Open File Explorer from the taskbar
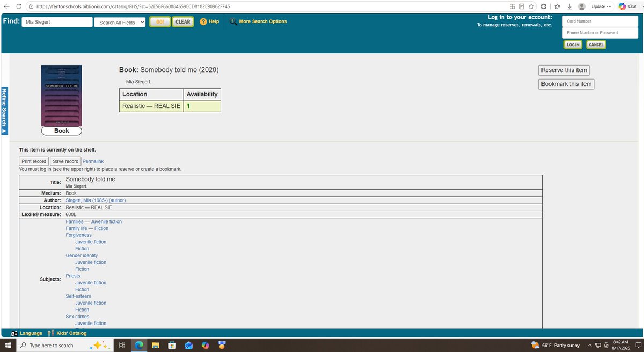Image resolution: width=644 pixels, height=352 pixels. coord(155,345)
